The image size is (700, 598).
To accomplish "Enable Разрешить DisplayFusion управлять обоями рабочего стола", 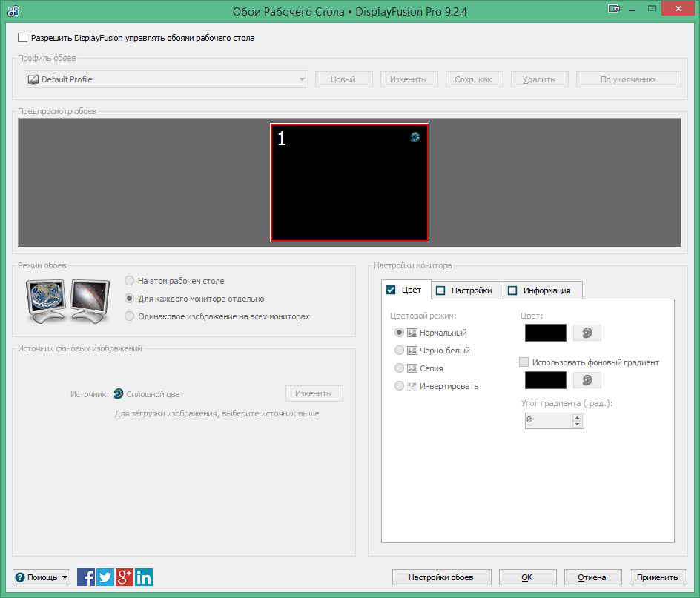I will coord(22,37).
